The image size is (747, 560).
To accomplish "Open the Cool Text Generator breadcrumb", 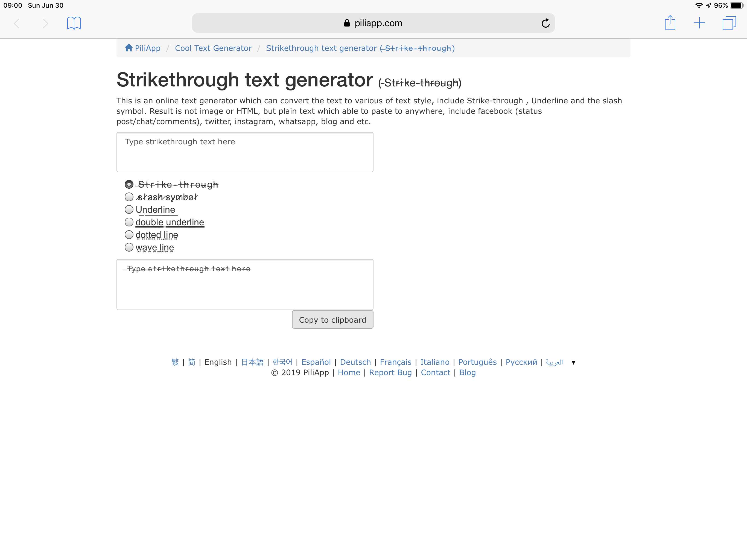I will 214,48.
